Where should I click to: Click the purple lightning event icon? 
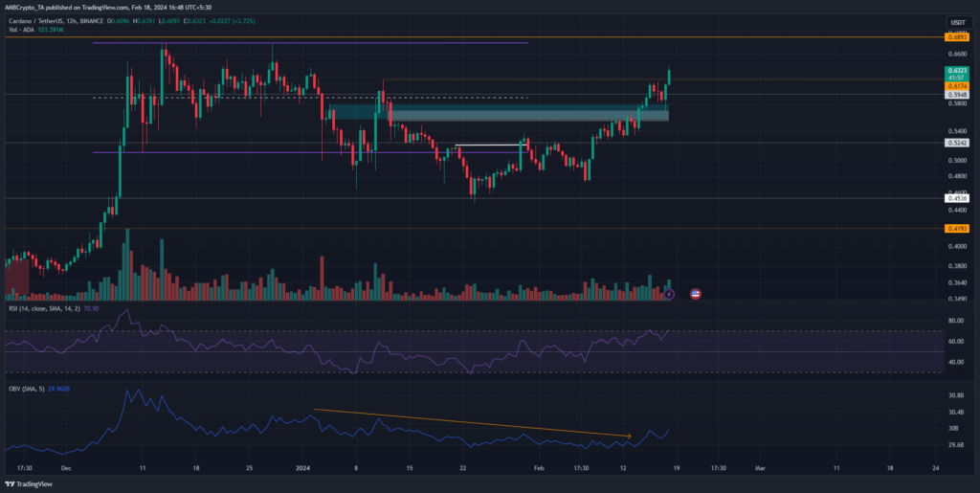(x=669, y=293)
